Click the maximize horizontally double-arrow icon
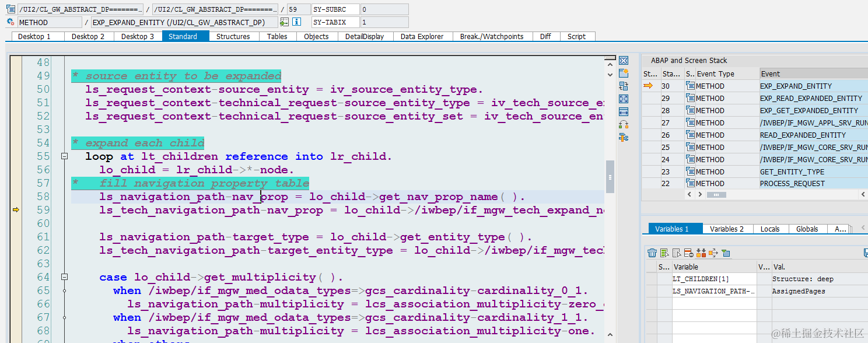The width and height of the screenshot is (868, 343). click(x=624, y=112)
